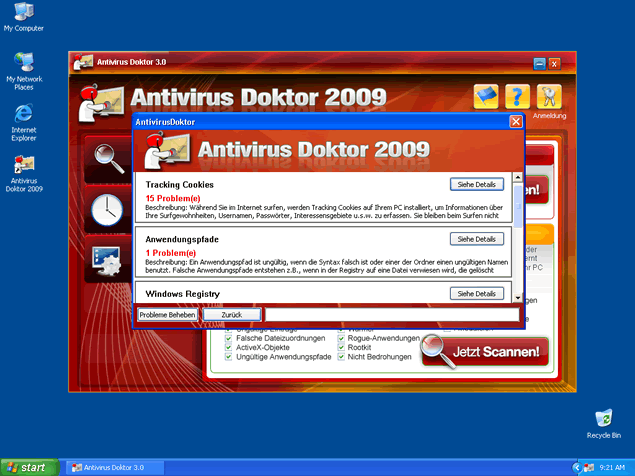Viewport: 635px width, 476px height.
Task: Click the blue book icon in header
Action: pos(485,96)
